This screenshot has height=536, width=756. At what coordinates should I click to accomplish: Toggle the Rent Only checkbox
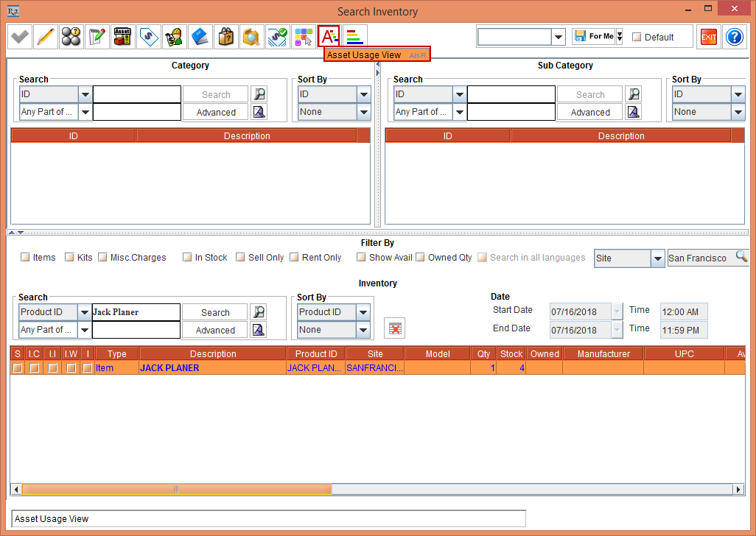coord(295,258)
